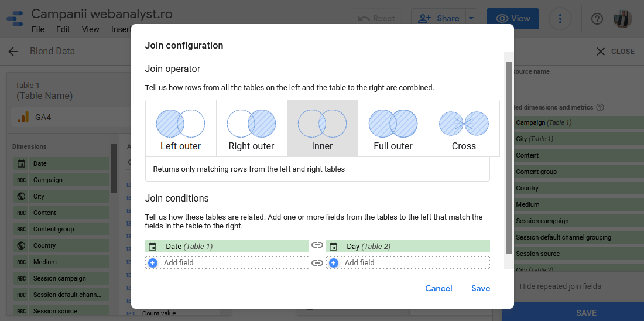Click the globe icon next to Country

(21, 246)
